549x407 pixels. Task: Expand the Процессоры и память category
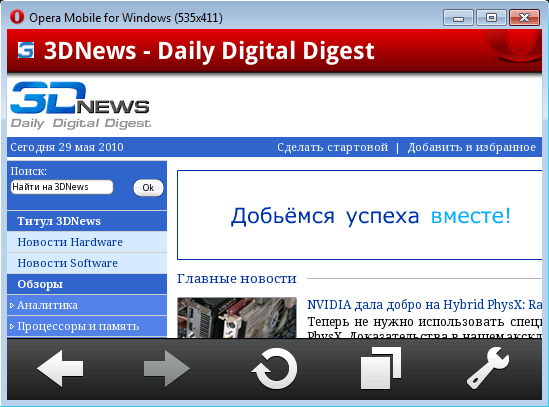(87, 326)
